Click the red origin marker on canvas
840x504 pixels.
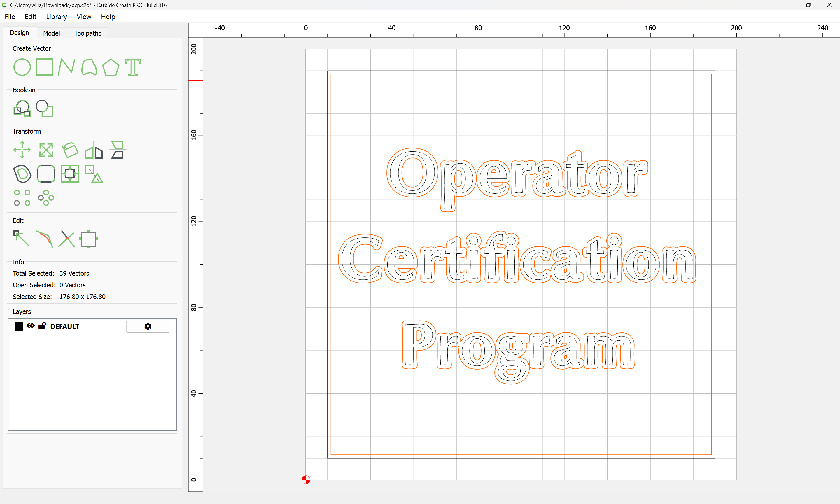pyautogui.click(x=306, y=480)
